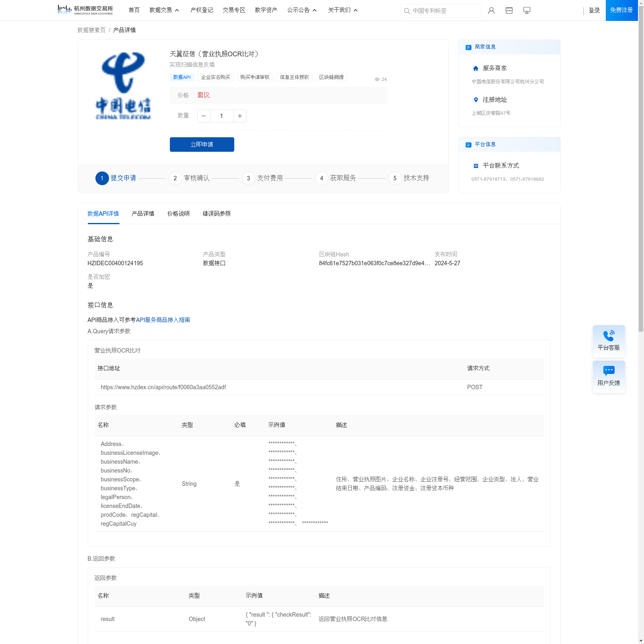Image resolution: width=644 pixels, height=644 pixels.
Task: Click step 4 获取服务
Action: (x=336, y=178)
